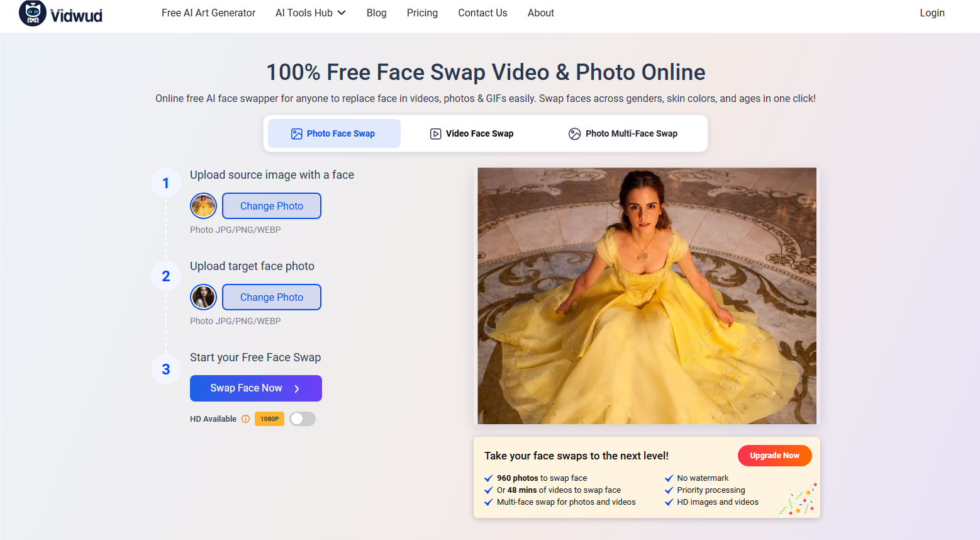Expand the AI Tools Hub dropdown
Screen dimensions: 980x540
311,13
